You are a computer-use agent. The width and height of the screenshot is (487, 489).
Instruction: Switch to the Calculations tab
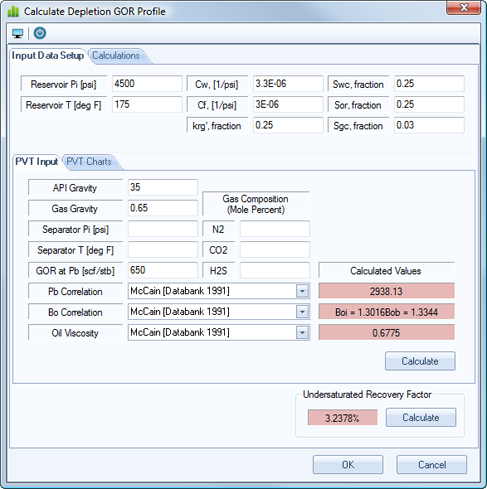(x=116, y=56)
